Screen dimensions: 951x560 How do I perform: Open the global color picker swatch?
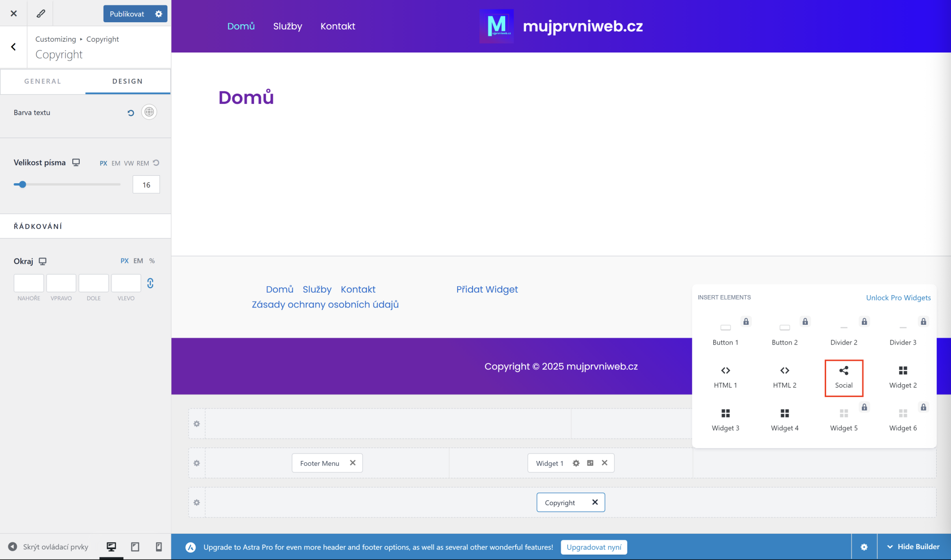(x=149, y=112)
